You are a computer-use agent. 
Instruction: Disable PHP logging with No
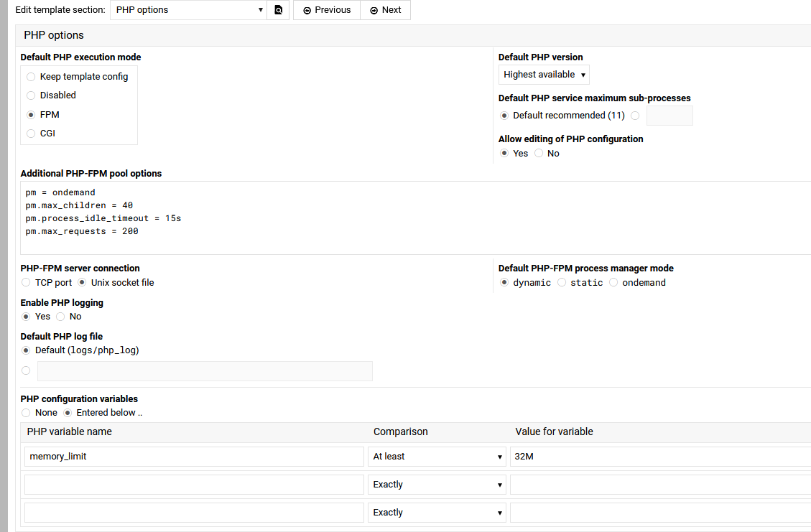pos(60,317)
